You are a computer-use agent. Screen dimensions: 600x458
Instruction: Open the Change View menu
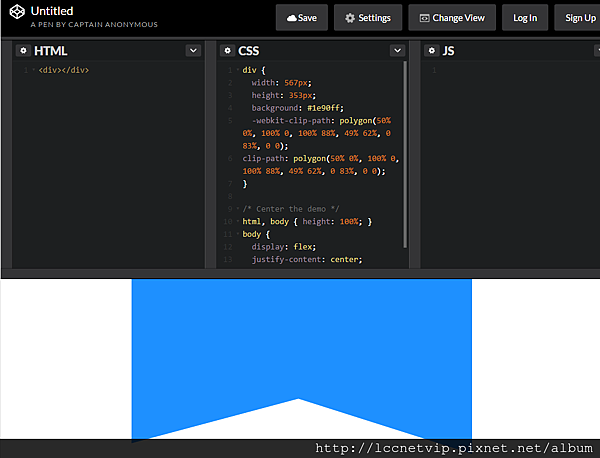pos(452,18)
